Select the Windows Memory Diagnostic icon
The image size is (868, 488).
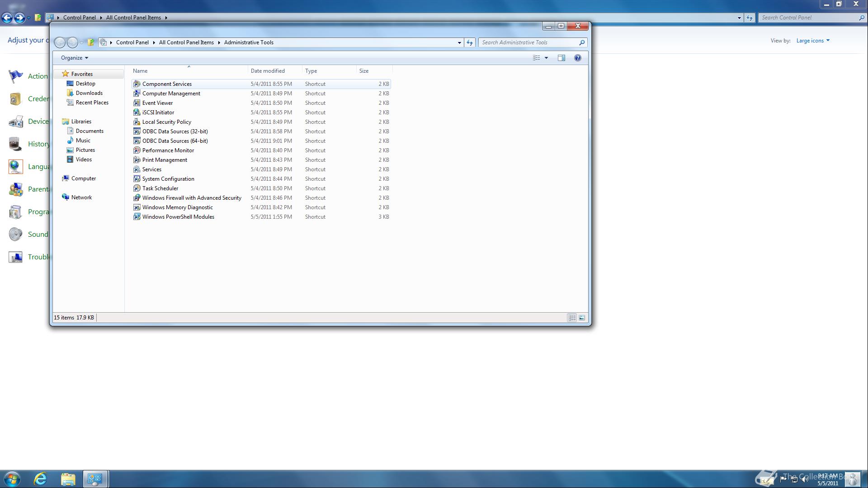(x=137, y=207)
